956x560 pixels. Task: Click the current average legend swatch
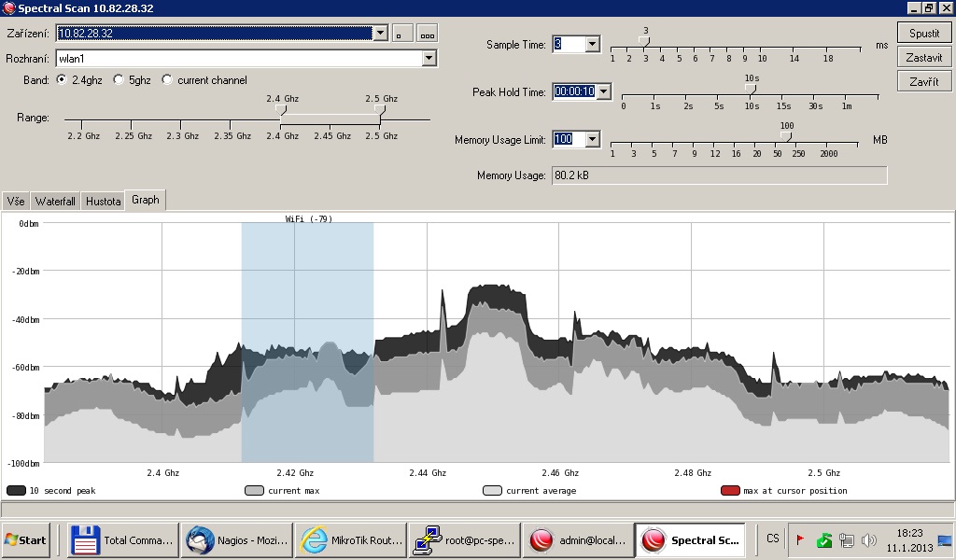pos(492,491)
